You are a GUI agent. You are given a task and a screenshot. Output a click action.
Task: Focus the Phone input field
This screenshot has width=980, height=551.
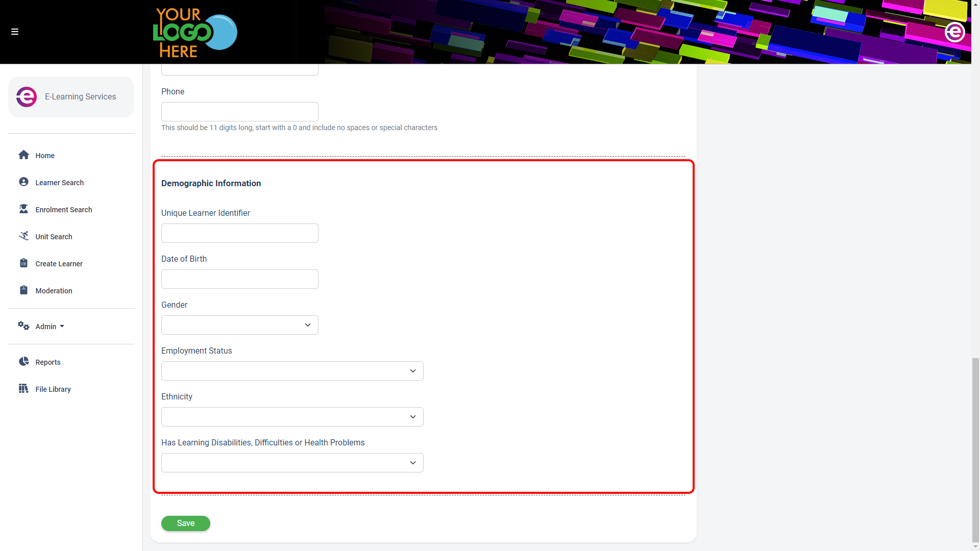pyautogui.click(x=240, y=112)
